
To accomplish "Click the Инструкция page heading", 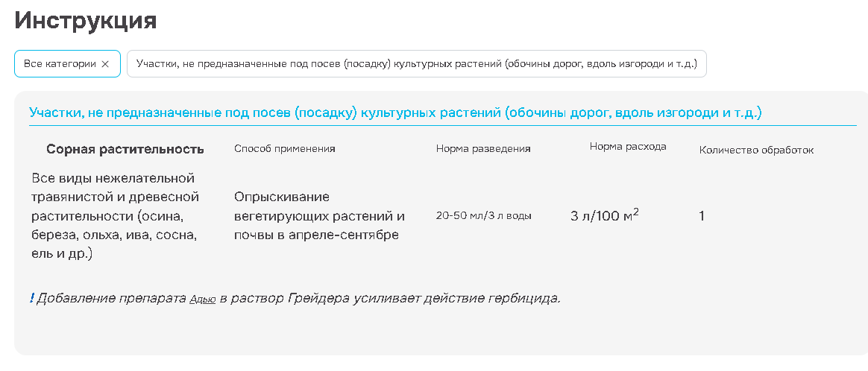I will [86, 20].
